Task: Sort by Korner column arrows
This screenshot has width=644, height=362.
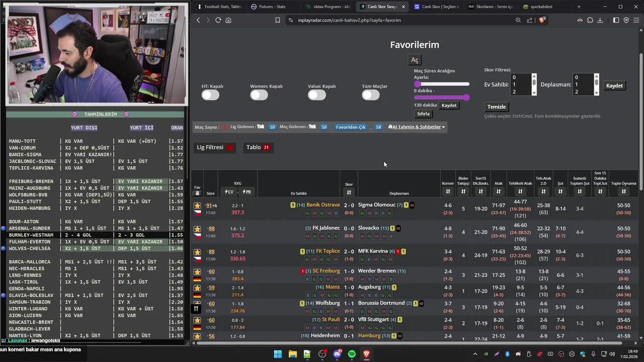Action: 448,192
